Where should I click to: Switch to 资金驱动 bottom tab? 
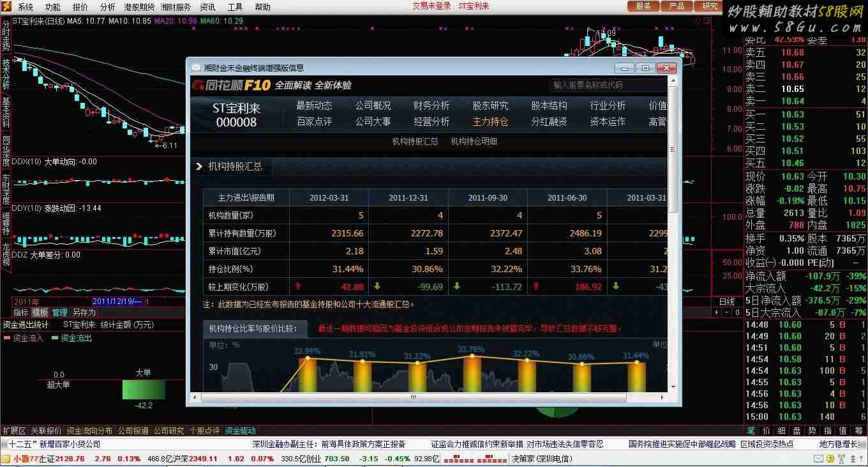[241, 431]
